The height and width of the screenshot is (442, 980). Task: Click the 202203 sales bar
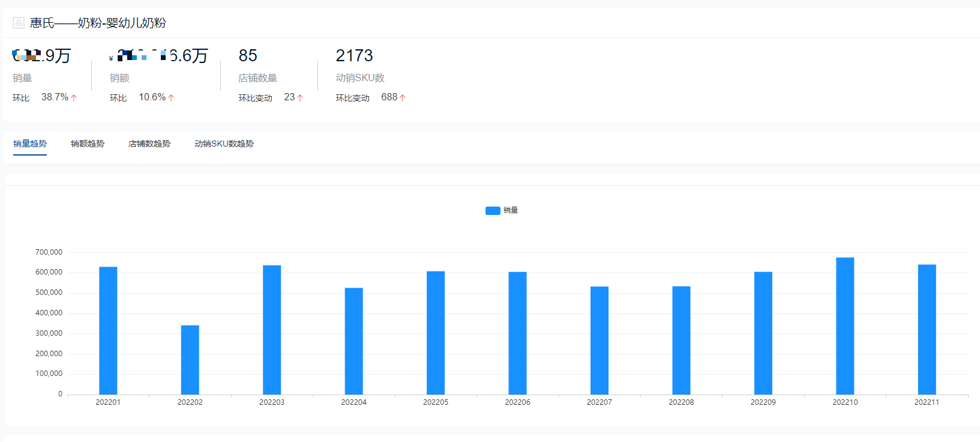tap(272, 330)
